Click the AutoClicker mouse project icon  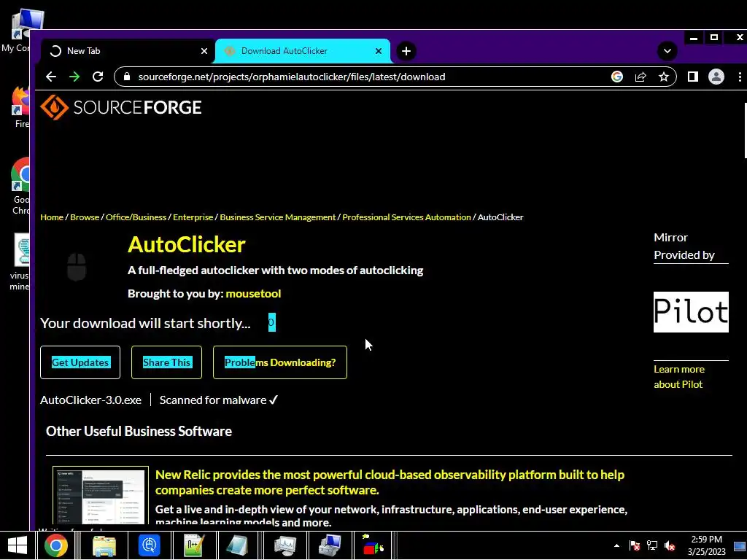(x=76, y=267)
